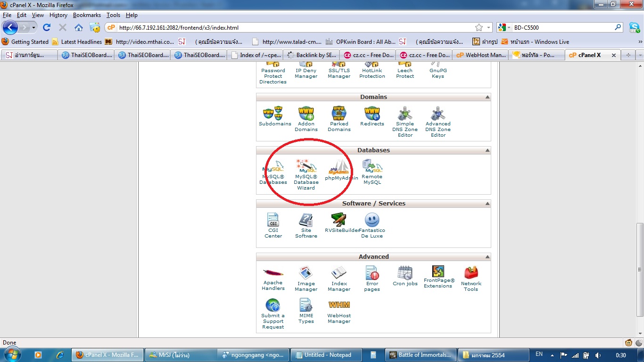Open the search engine selector dropdown
The width and height of the screenshot is (644, 362).
508,28
